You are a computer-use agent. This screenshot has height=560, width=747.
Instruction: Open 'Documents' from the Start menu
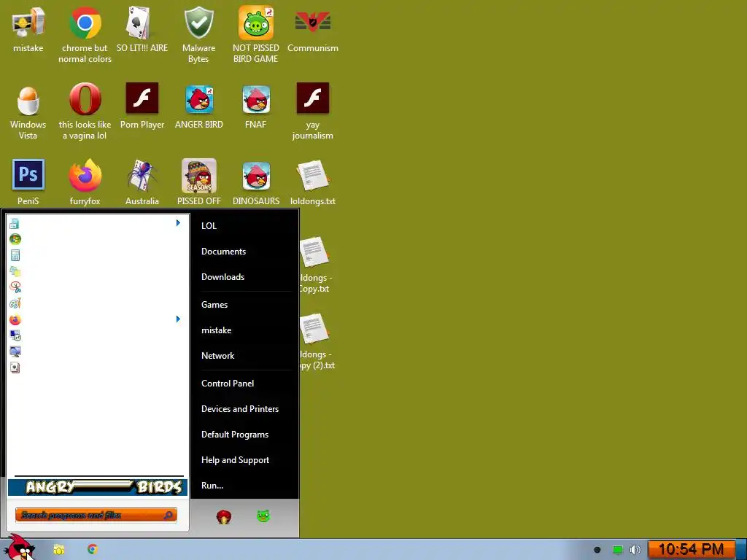pyautogui.click(x=223, y=252)
